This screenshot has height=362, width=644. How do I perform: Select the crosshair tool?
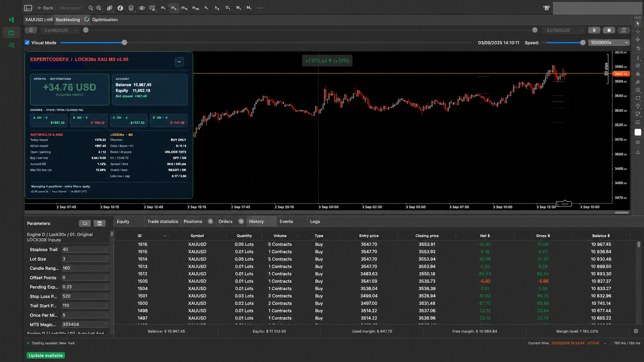pyautogui.click(x=638, y=32)
